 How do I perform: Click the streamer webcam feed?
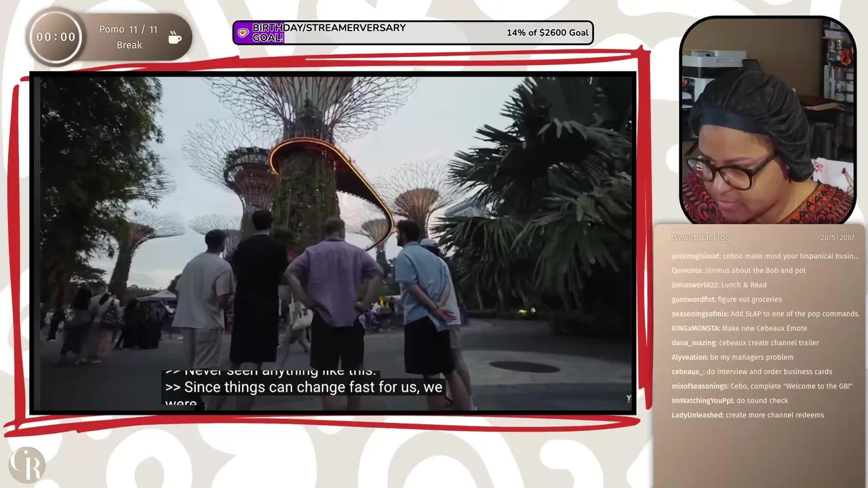point(768,121)
